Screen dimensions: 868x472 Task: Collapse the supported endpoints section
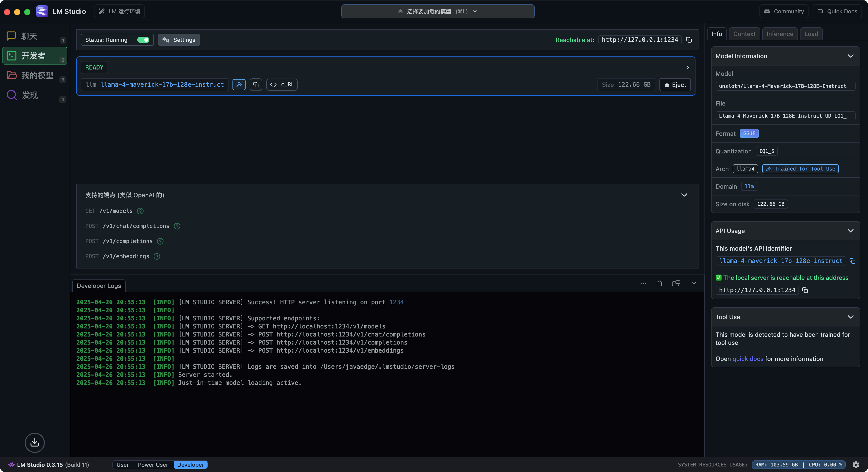(x=684, y=195)
